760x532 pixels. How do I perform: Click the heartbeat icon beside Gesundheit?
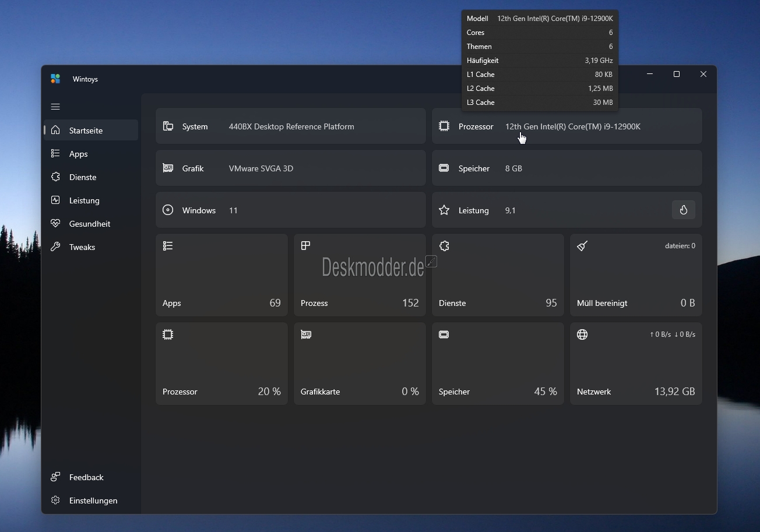(55, 223)
